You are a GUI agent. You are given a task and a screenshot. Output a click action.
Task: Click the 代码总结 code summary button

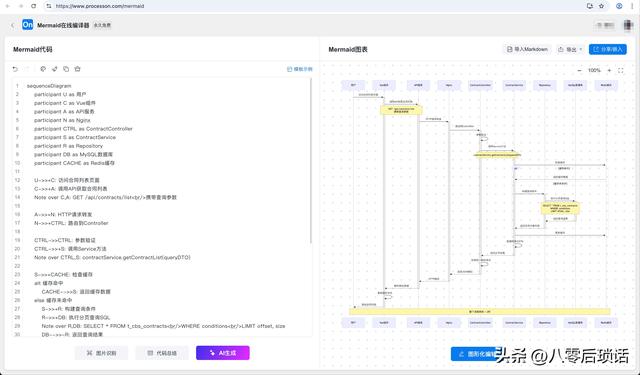(x=162, y=353)
